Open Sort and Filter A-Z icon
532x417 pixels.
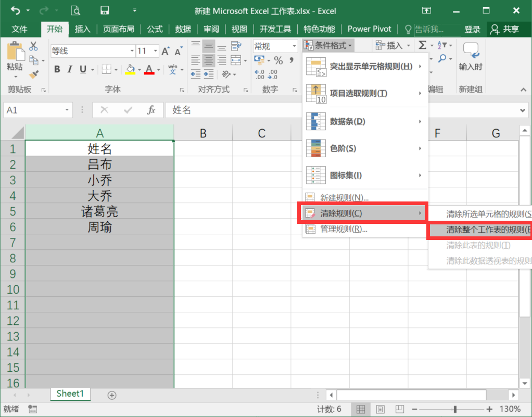pyautogui.click(x=442, y=45)
